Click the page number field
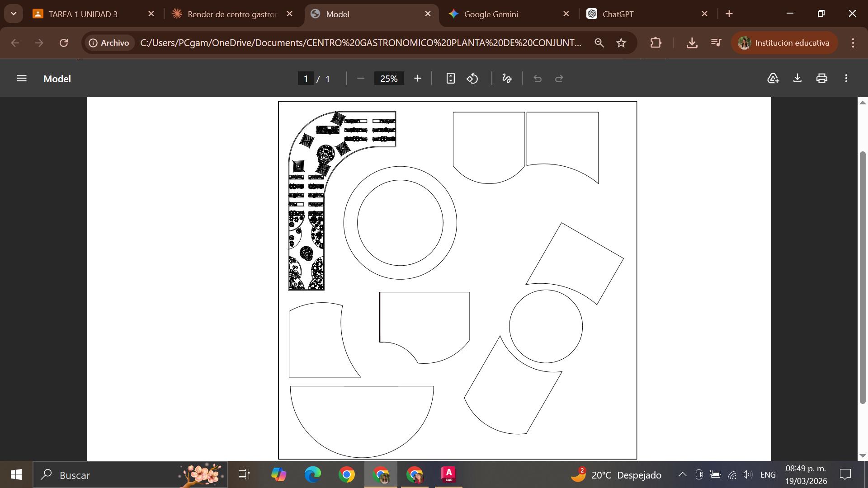The height and width of the screenshot is (488, 868). pyautogui.click(x=306, y=79)
